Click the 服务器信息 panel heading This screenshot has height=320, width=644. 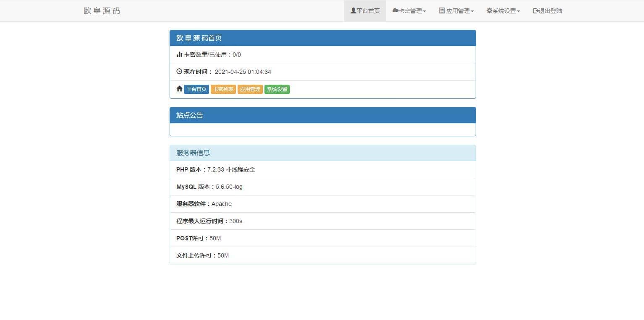point(323,153)
